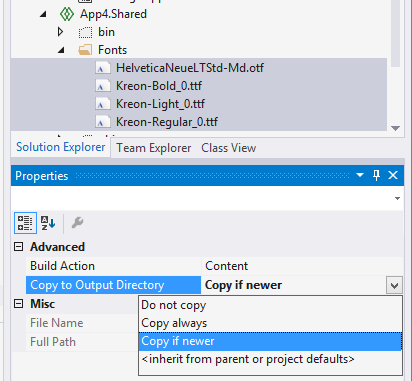Screen dimensions: 412x381
Task: Click the Solution Explorer vertical scrollbar thumb
Action: click(396, 33)
